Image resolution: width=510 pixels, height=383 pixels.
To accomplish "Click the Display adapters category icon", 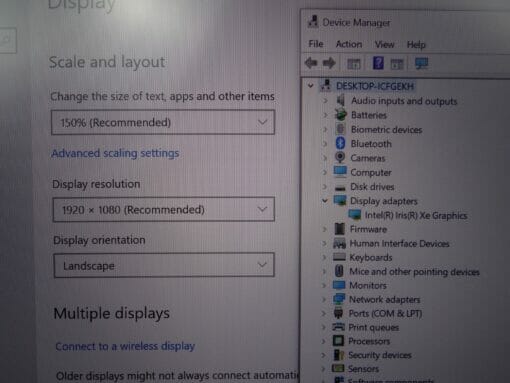I will tap(340, 200).
